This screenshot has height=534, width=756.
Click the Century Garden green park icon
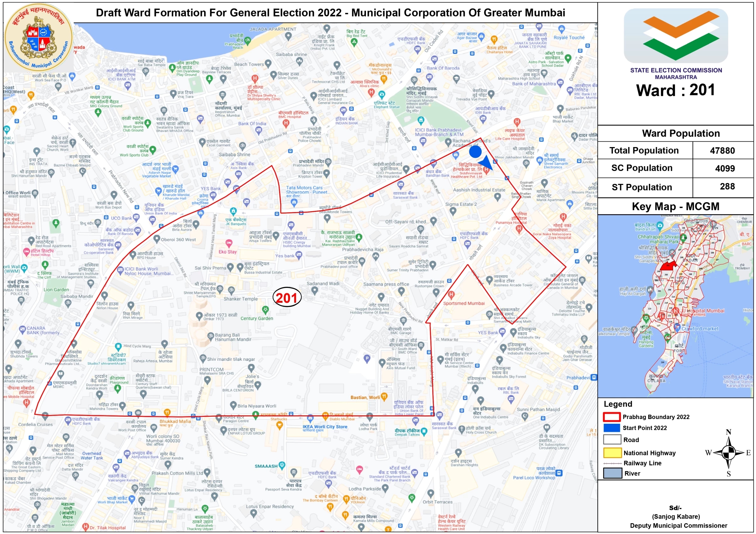(265, 310)
